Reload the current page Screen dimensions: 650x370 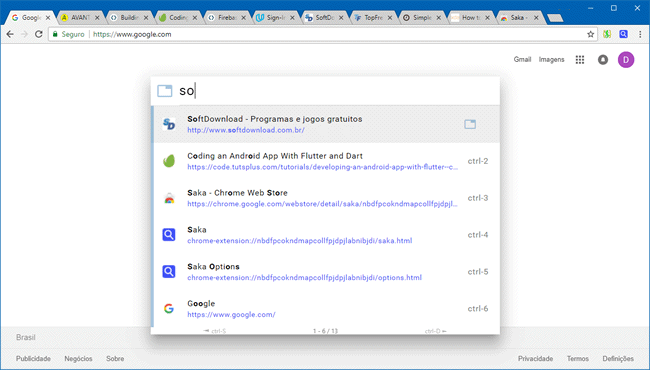39,34
